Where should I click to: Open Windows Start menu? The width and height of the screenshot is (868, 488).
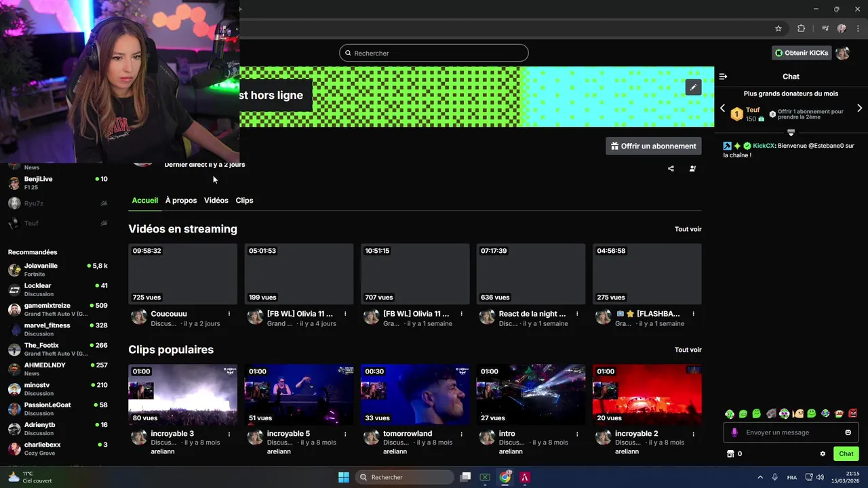tap(344, 477)
